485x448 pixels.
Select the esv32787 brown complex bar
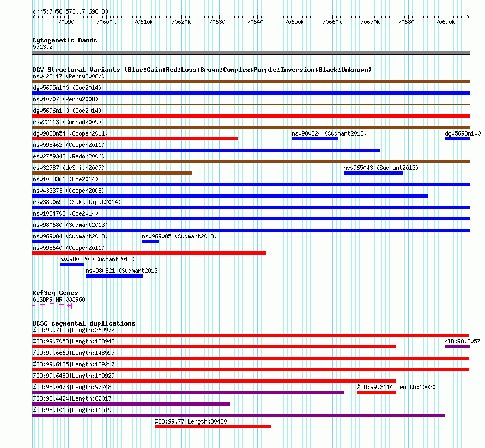[112, 173]
